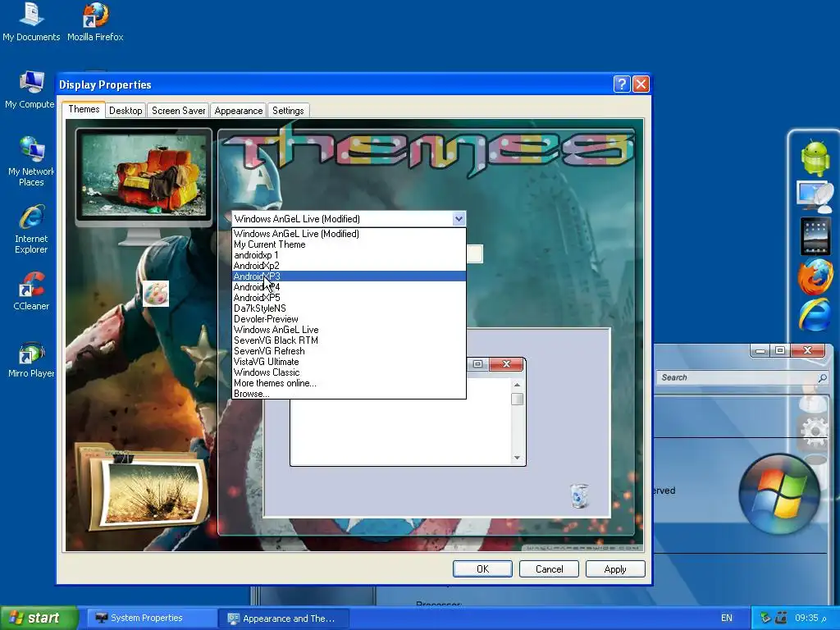Screen dimensions: 840x630
Task: Click scroll down arrow in preview window
Action: (x=517, y=458)
